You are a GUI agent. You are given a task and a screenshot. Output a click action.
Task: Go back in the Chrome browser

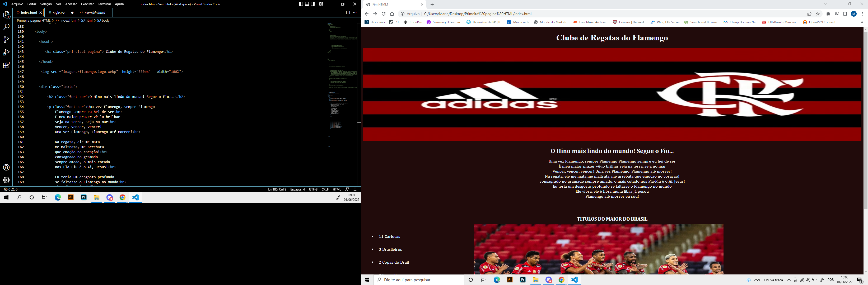[x=367, y=14]
